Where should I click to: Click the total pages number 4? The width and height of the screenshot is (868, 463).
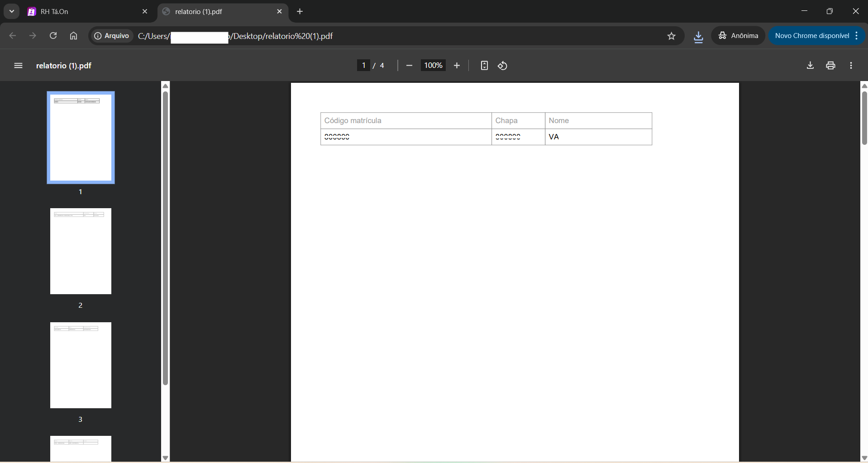(382, 66)
